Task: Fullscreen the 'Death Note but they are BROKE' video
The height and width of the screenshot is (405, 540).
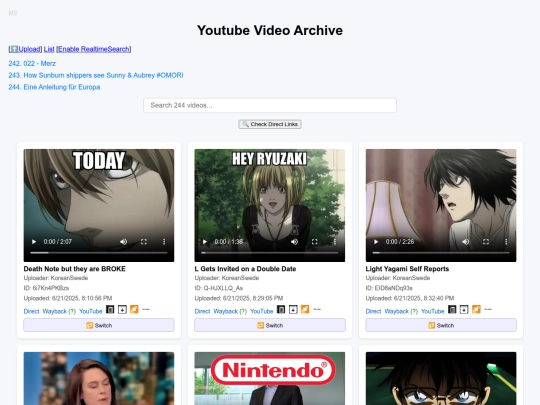Action: (144, 242)
